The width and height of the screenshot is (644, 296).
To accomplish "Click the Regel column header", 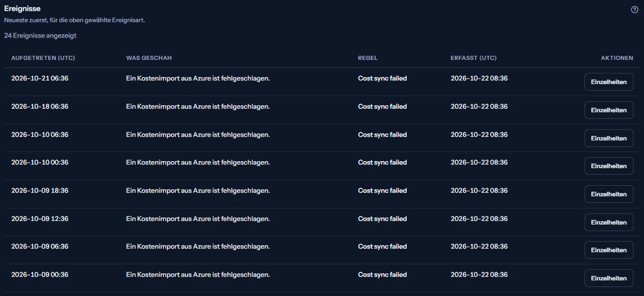I will coord(367,58).
